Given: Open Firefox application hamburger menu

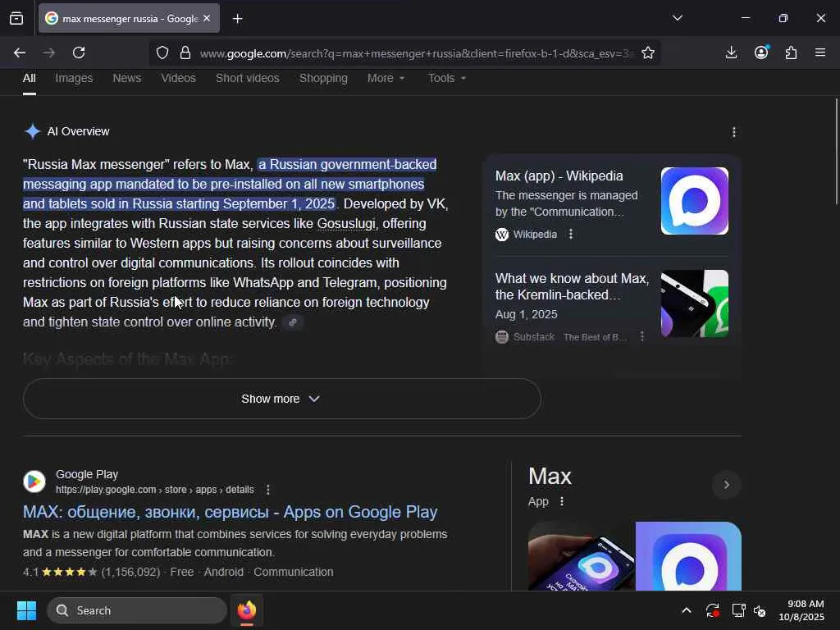Looking at the screenshot, I should (x=820, y=52).
